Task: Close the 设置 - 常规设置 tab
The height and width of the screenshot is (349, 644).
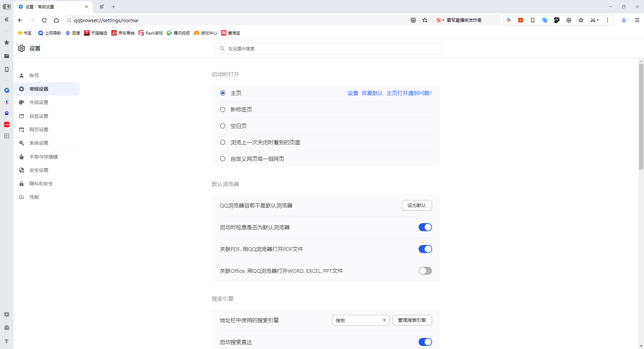Action: pyautogui.click(x=87, y=7)
